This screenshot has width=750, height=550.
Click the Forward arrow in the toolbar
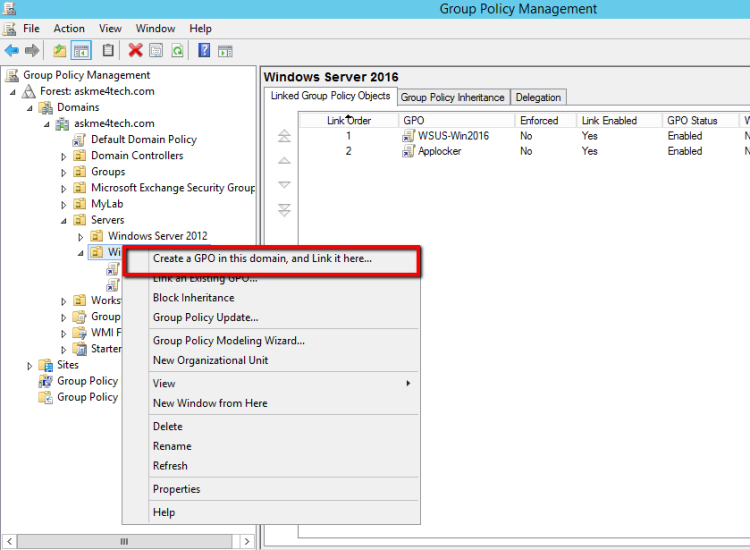[x=32, y=50]
